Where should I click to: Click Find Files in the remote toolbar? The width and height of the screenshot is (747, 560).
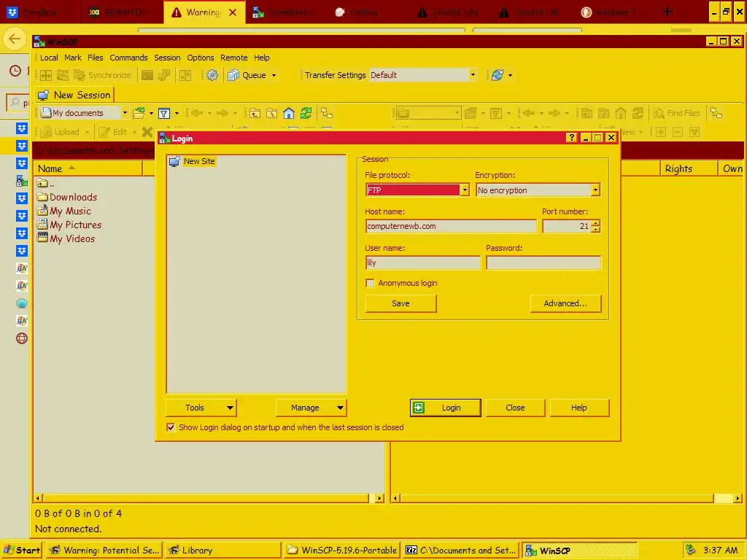(x=676, y=113)
